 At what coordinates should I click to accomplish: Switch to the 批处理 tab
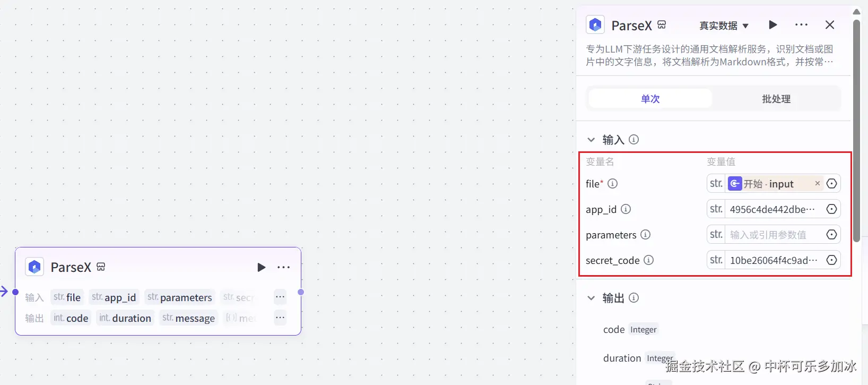coord(776,99)
